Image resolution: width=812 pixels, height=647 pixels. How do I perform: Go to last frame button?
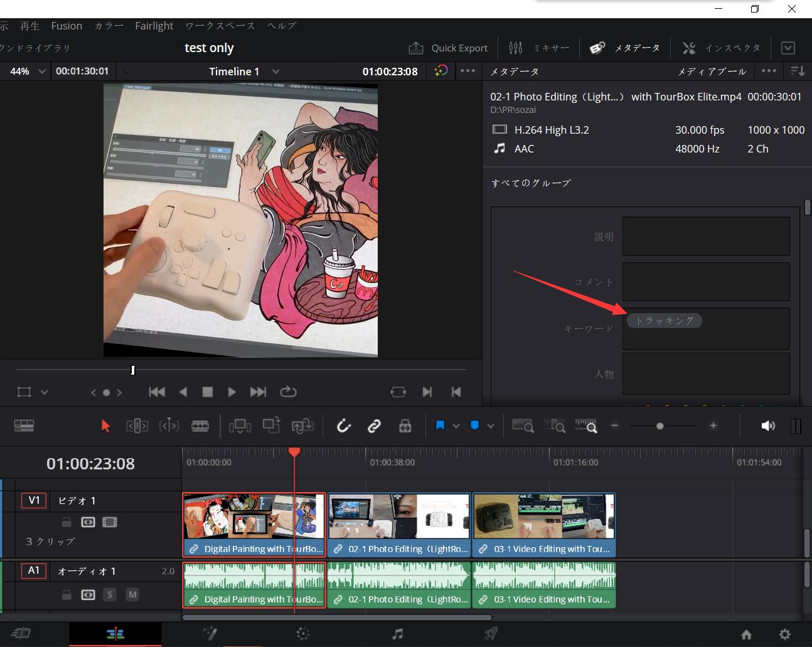[x=258, y=392]
